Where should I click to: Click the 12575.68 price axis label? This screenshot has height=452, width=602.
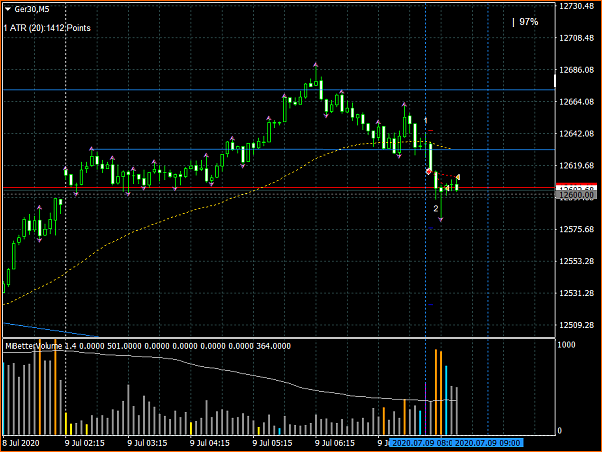click(577, 229)
